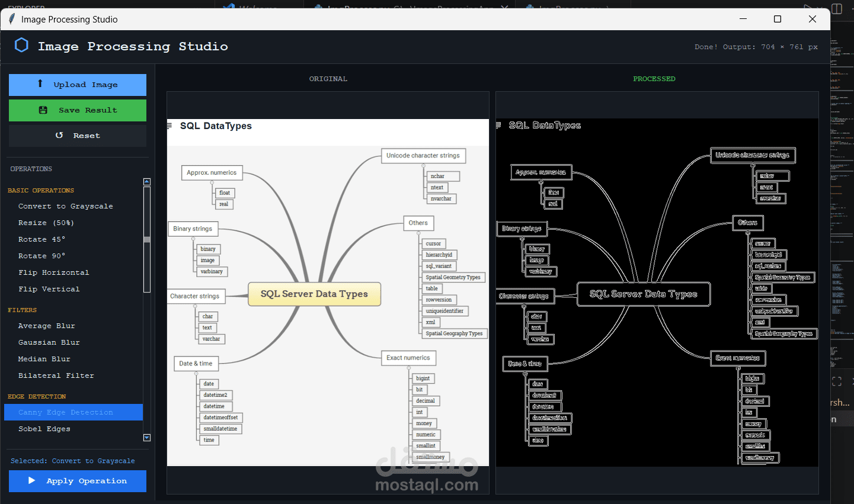
Task: Click the feather app icon in the title bar
Action: pos(11,19)
